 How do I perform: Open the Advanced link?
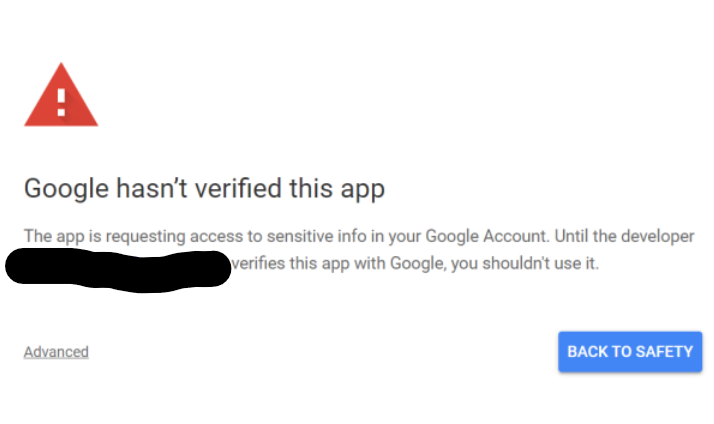tap(56, 352)
